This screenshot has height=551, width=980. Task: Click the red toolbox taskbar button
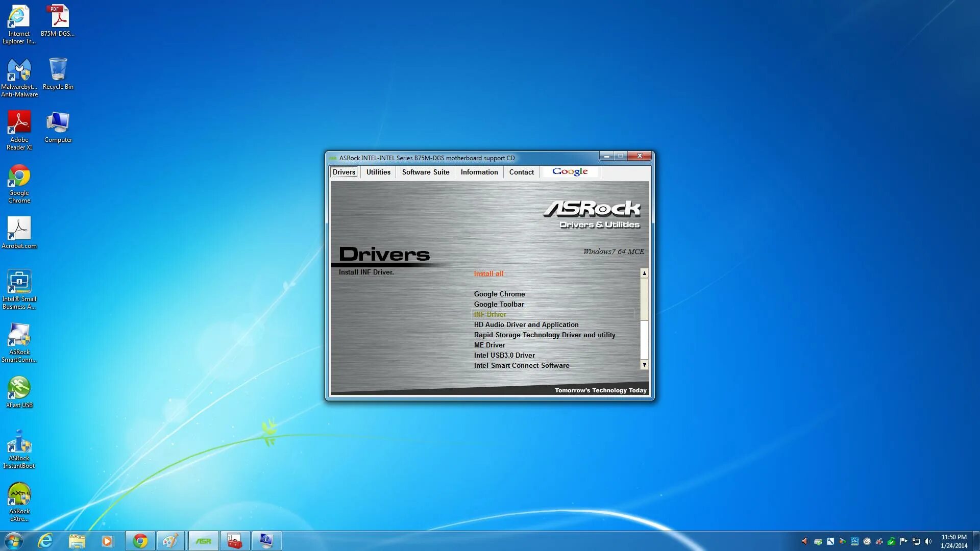click(235, 541)
